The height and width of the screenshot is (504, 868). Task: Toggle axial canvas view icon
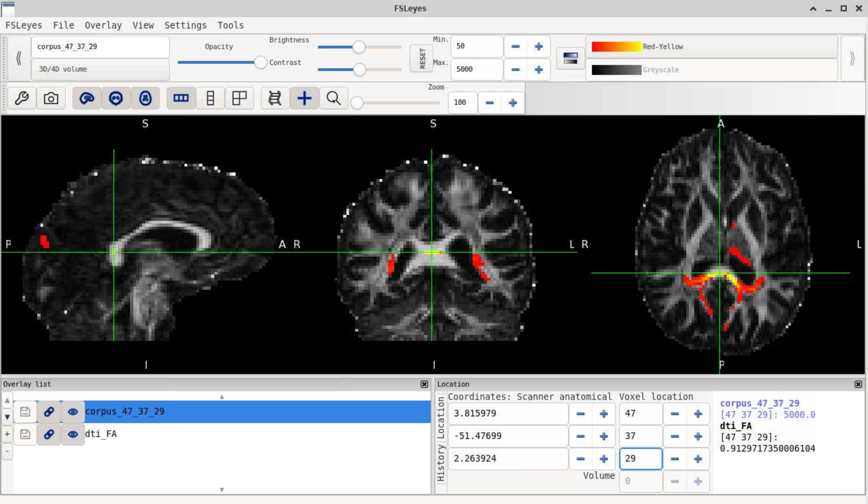(145, 98)
